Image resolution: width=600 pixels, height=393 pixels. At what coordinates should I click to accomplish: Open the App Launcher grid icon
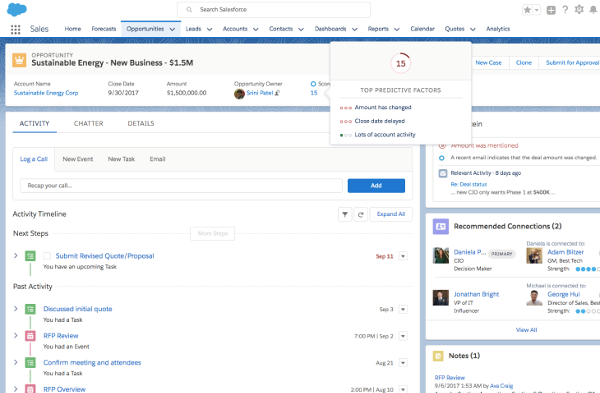coord(15,29)
